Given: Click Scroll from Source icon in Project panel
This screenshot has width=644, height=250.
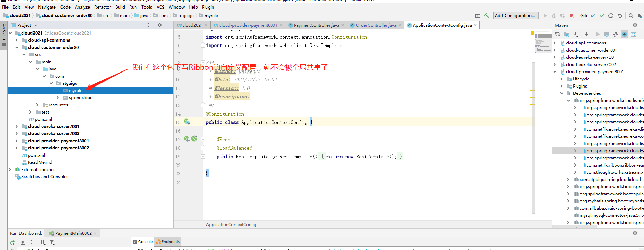Looking at the screenshot, I should 148,25.
